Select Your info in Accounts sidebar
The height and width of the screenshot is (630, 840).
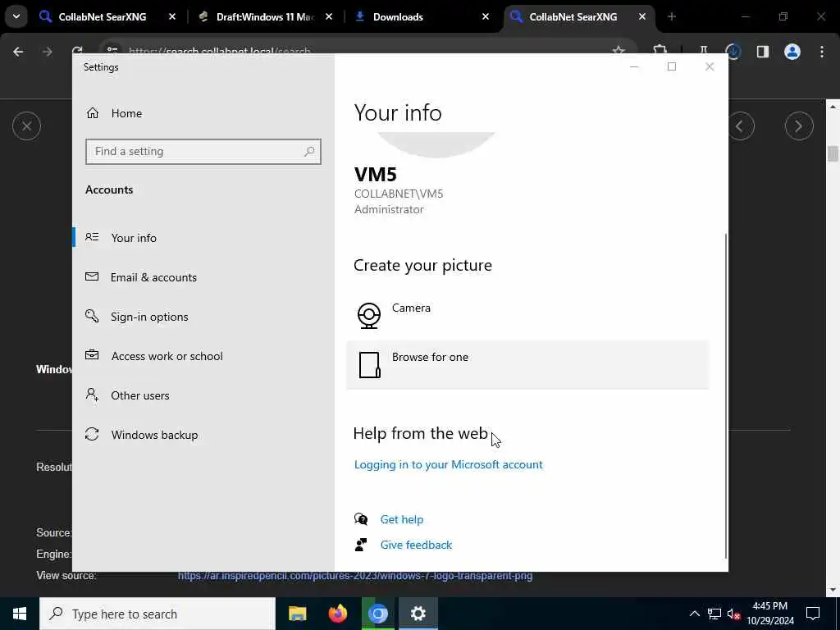(x=134, y=238)
